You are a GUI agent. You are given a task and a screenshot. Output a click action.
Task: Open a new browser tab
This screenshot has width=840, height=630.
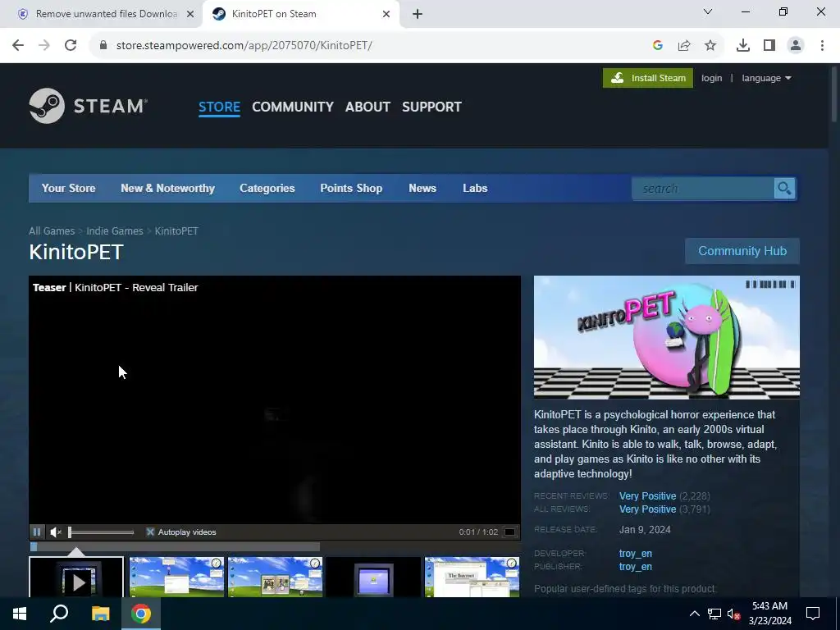point(418,14)
